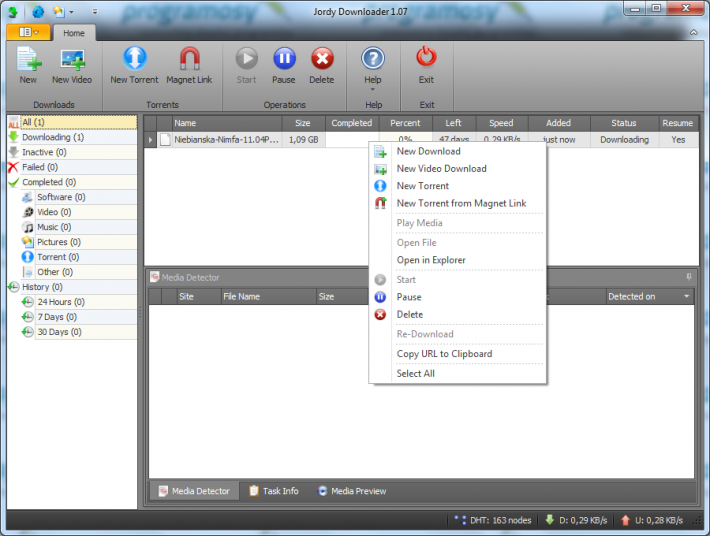Screen dimensions: 710x536
Task: Show 30 Days (0) history
Action: click(x=79, y=331)
